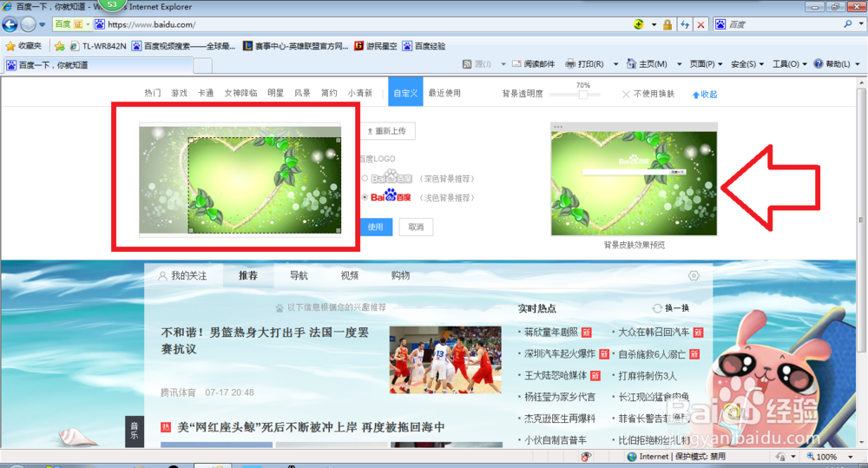Viewport: 868px width, 468px height.
Task: Select the 热门 skin category
Action: [x=153, y=93]
